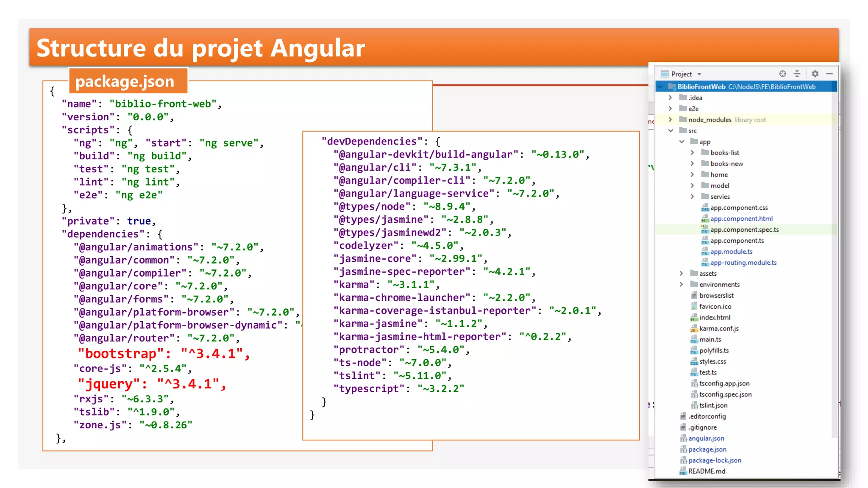Viewport: 868px width, 488px height.
Task: Select the books-new folder name
Action: [727, 164]
